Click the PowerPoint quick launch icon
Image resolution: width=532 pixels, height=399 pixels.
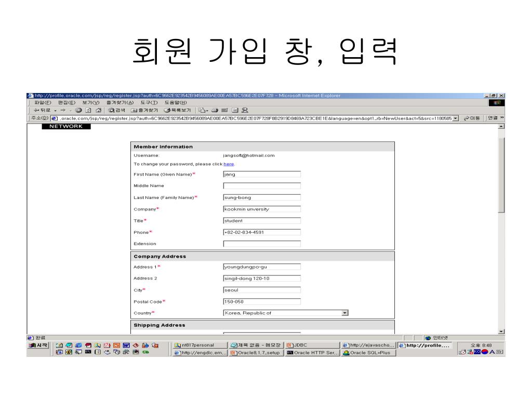117,345
